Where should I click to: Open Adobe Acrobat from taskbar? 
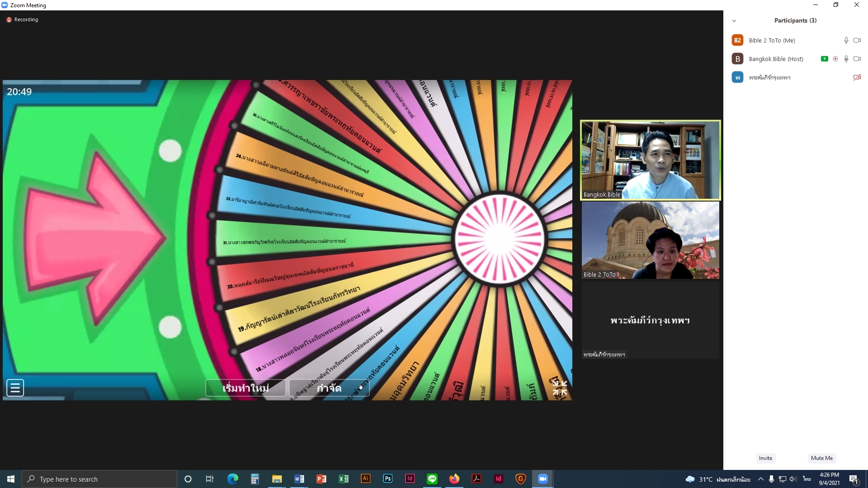click(476, 479)
